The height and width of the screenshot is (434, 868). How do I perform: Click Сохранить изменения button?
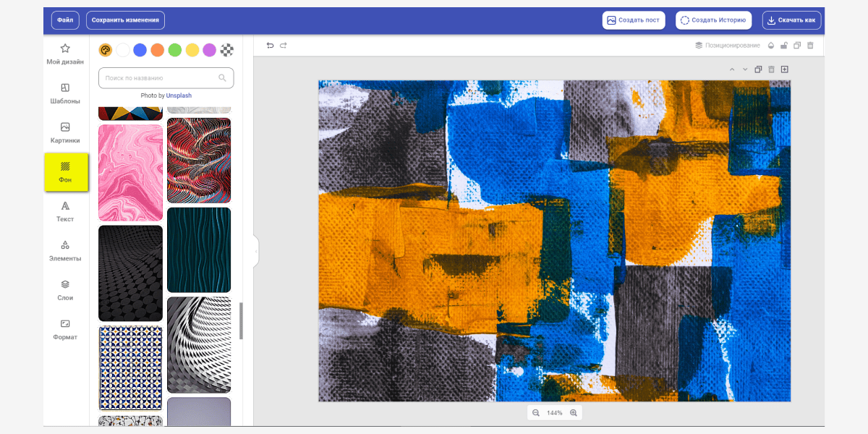pyautogui.click(x=125, y=20)
